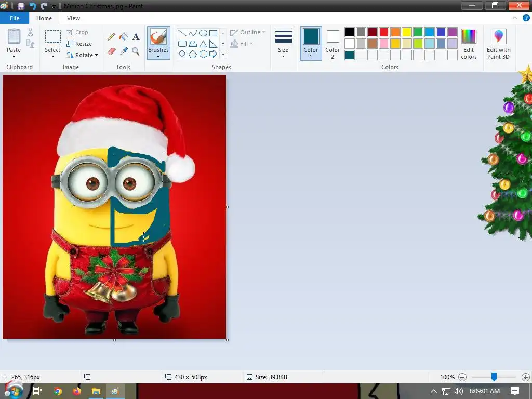Click the rectangular Select tool
The image size is (532, 399).
[52, 37]
